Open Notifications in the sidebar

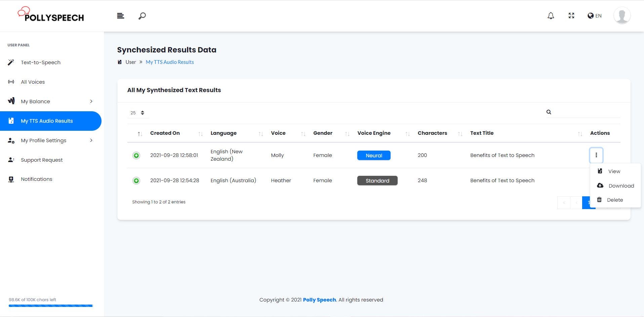point(36,179)
